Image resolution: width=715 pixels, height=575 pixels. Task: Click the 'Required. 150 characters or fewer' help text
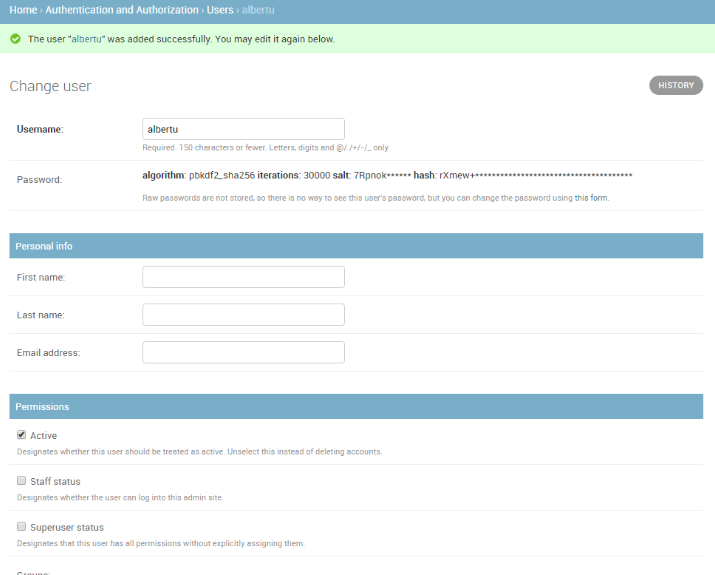[266, 148]
